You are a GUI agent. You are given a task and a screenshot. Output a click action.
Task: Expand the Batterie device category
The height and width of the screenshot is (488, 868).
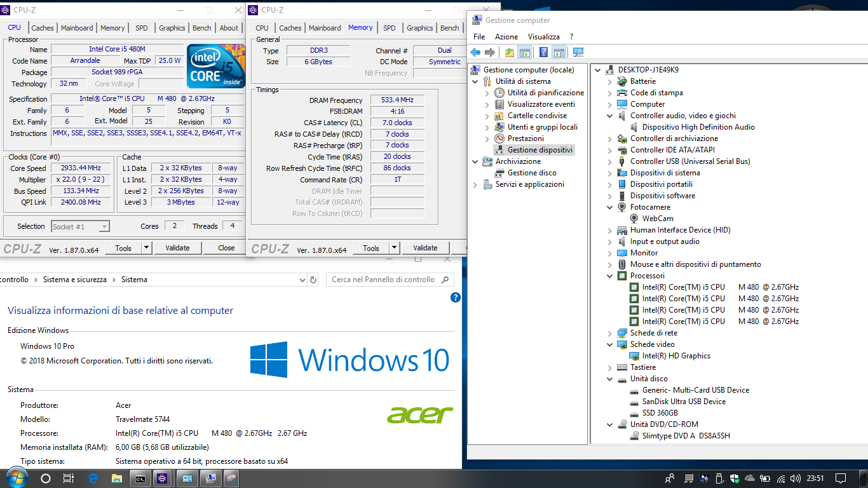click(610, 81)
